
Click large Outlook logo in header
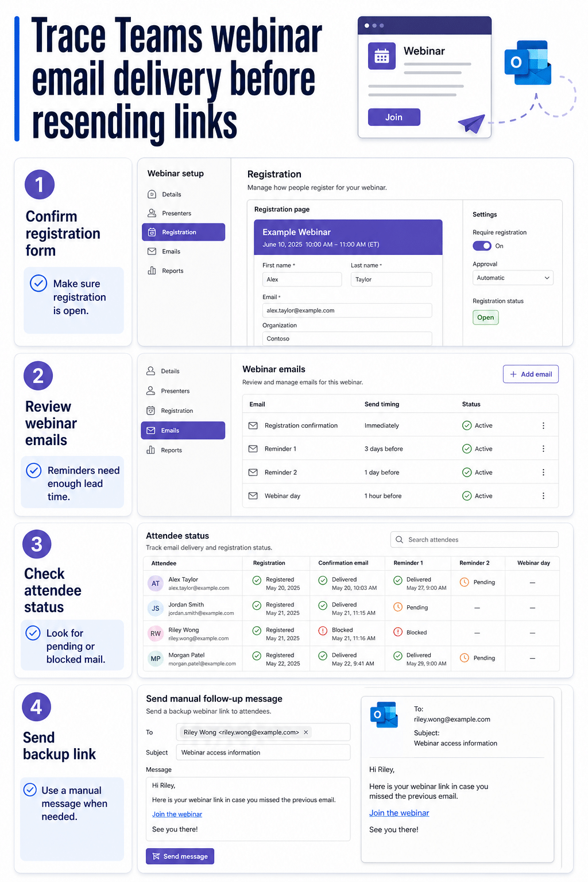528,63
